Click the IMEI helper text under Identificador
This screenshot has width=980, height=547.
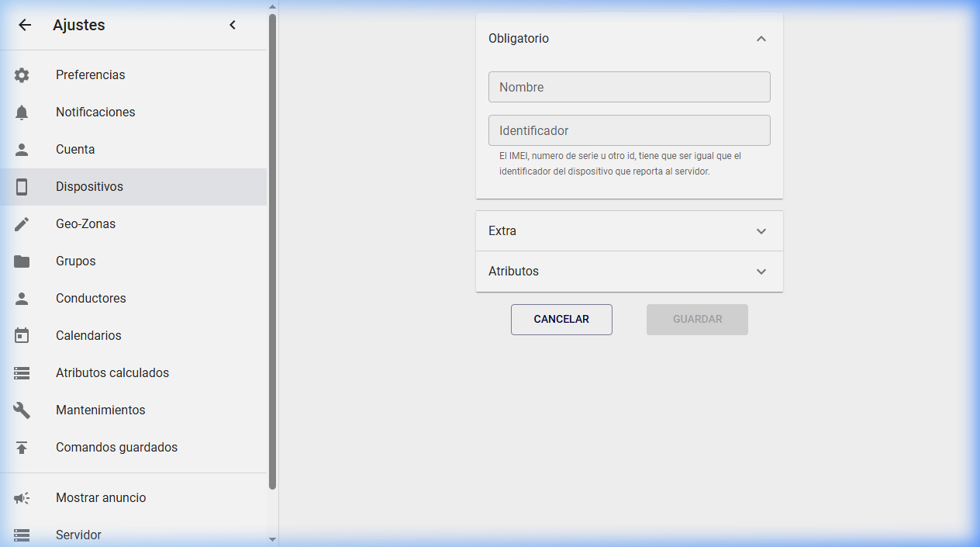(x=620, y=164)
